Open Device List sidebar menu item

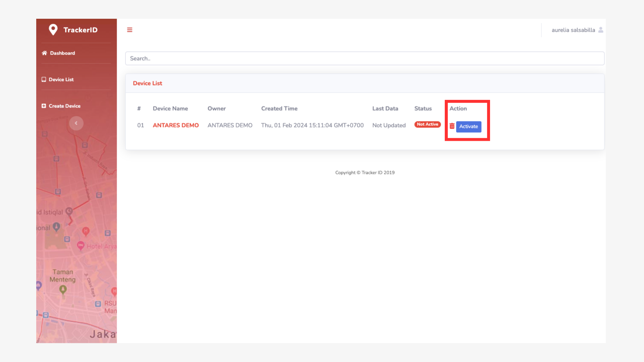61,79
